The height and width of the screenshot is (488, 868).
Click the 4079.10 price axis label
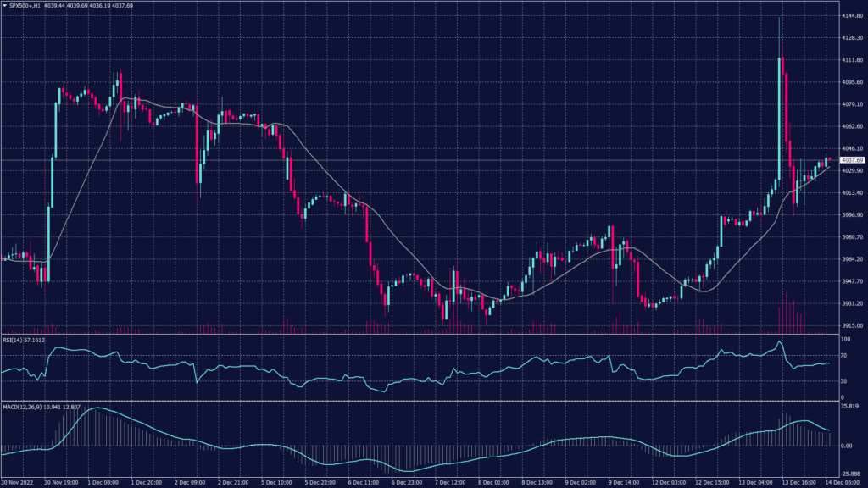[x=851, y=104]
